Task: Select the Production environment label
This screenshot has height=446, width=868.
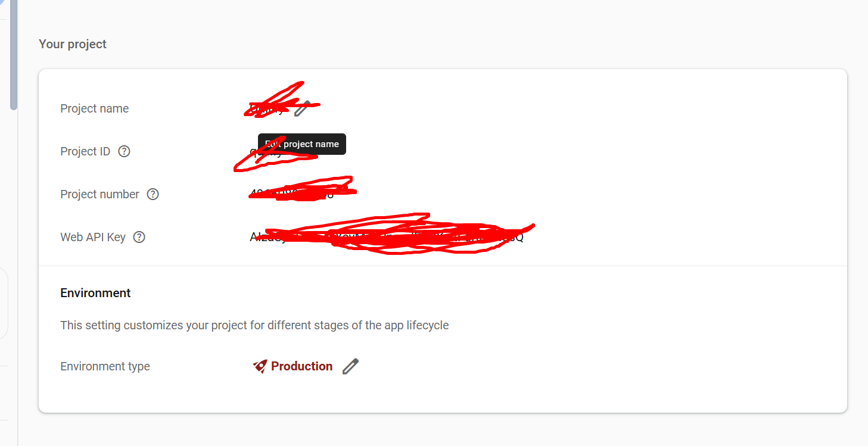Action: point(301,366)
